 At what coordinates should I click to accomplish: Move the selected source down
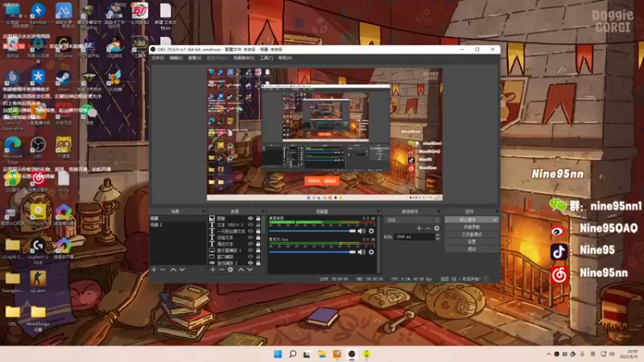click(250, 269)
